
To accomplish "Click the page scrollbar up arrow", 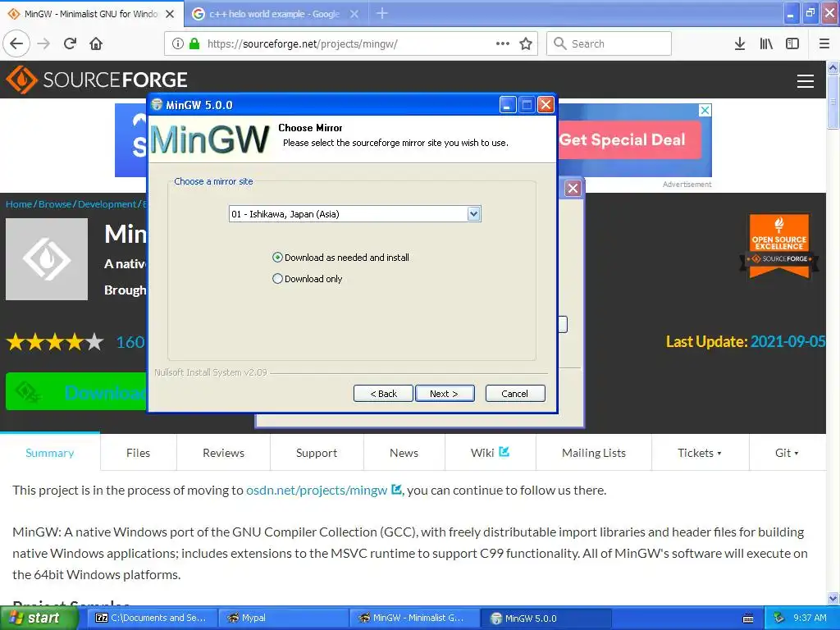I will point(833,67).
